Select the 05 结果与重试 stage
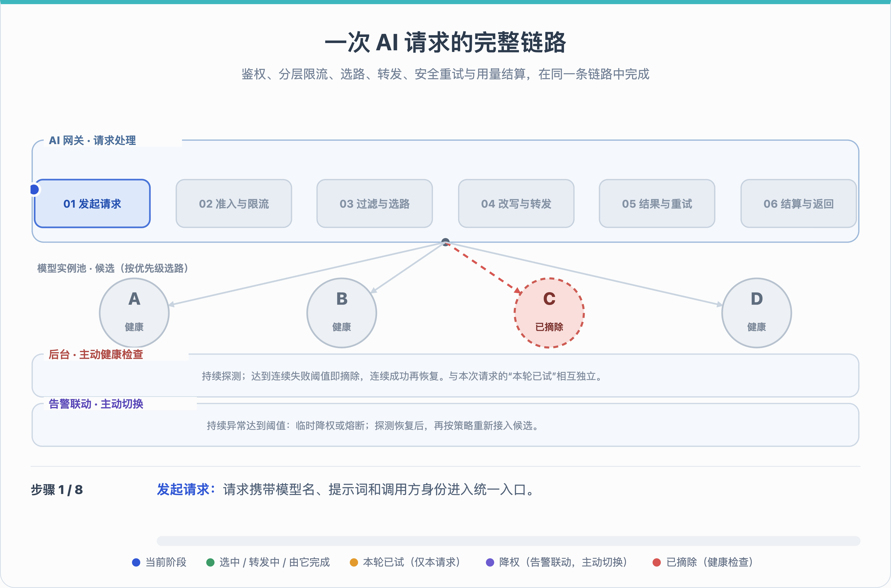The image size is (891, 588). pos(657,203)
